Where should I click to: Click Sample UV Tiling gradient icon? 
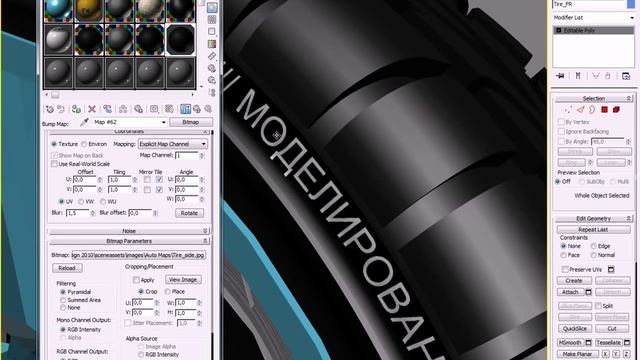(212, 44)
